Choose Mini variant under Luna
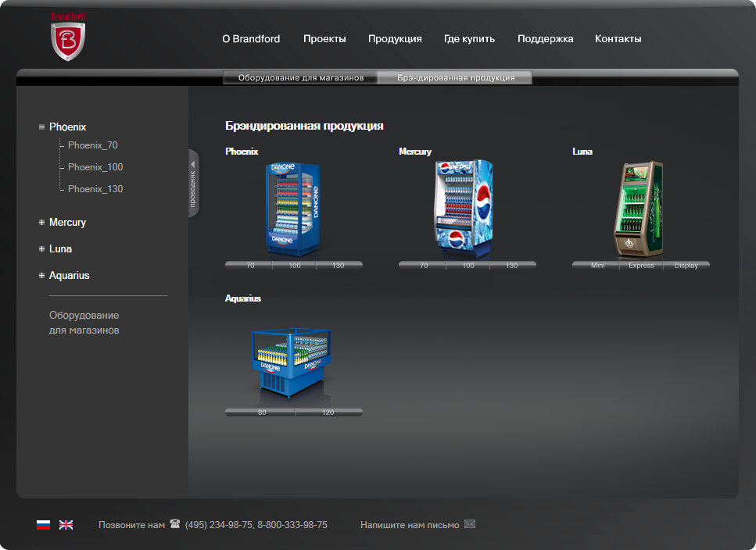This screenshot has height=550, width=756. pyautogui.click(x=597, y=266)
